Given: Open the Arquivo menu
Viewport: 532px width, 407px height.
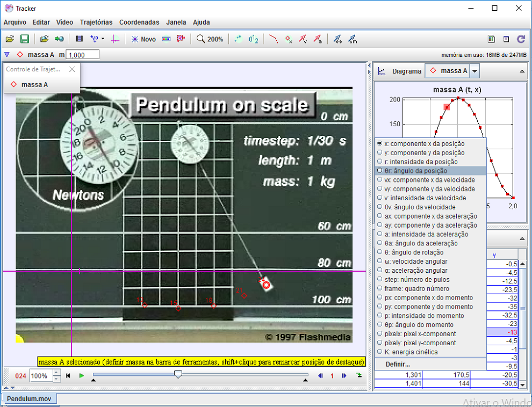Looking at the screenshot, I should [15, 23].
